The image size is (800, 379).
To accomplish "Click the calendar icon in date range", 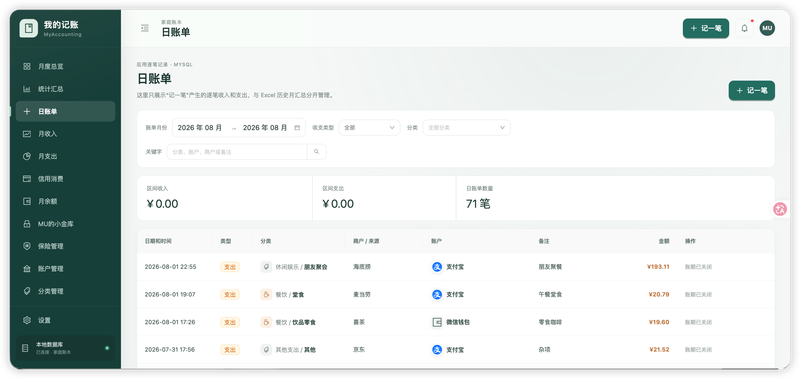I will click(x=297, y=128).
